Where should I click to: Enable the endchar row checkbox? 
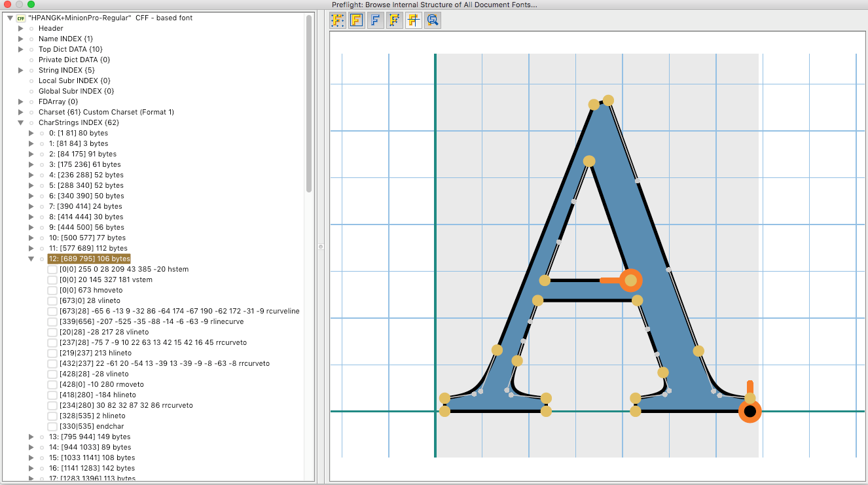[52, 426]
